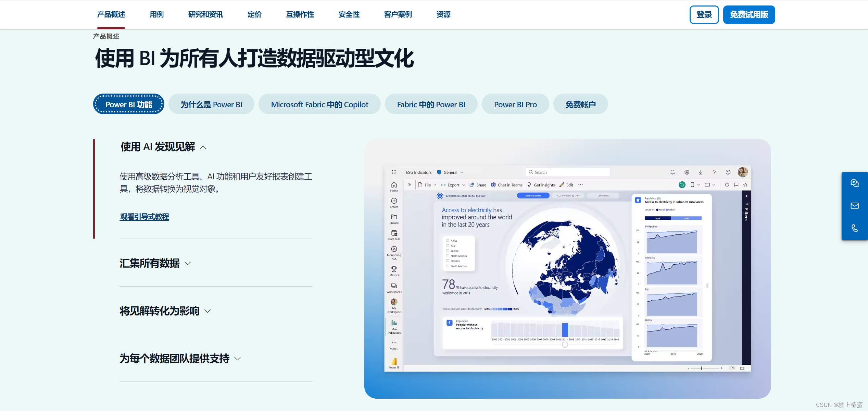
Task: Click the chat bubble icon on side panel
Action: [x=854, y=183]
